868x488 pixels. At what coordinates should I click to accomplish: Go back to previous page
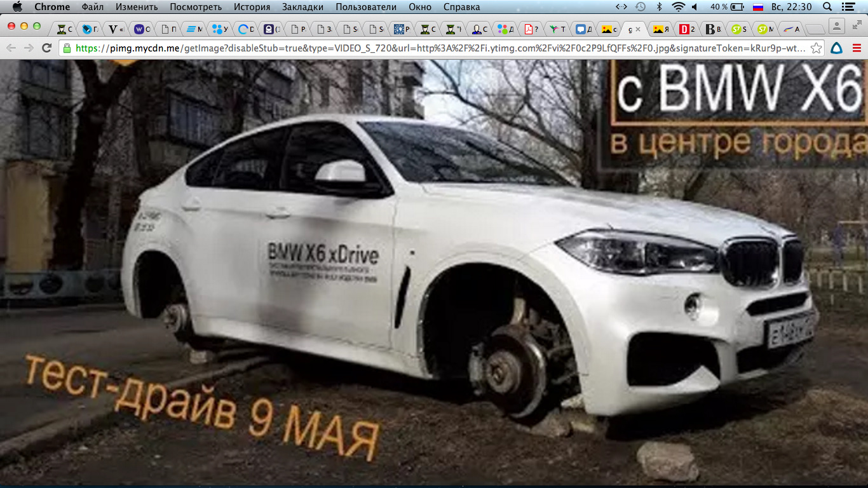(11, 48)
